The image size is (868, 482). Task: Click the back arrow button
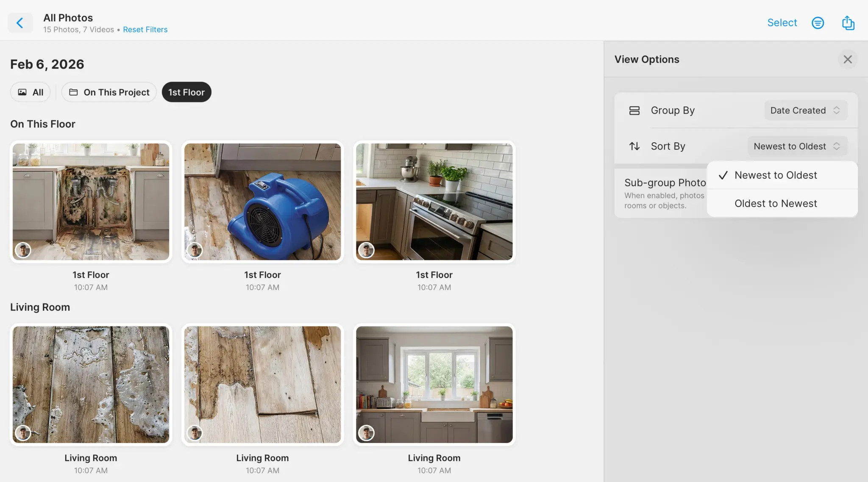(20, 23)
